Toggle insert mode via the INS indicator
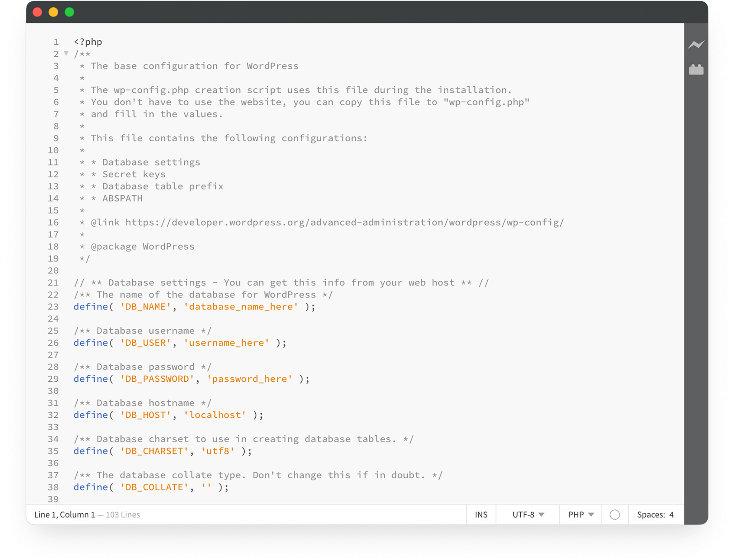732x560 pixels. pos(481,514)
